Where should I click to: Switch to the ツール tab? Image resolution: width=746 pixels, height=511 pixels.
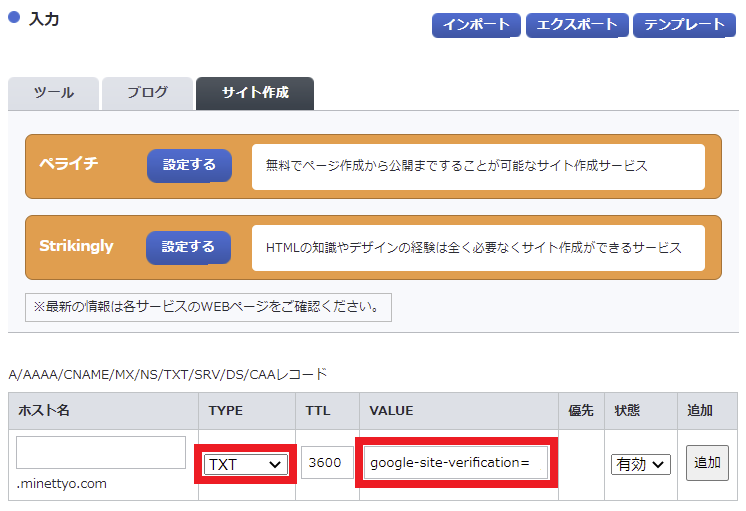point(53,93)
